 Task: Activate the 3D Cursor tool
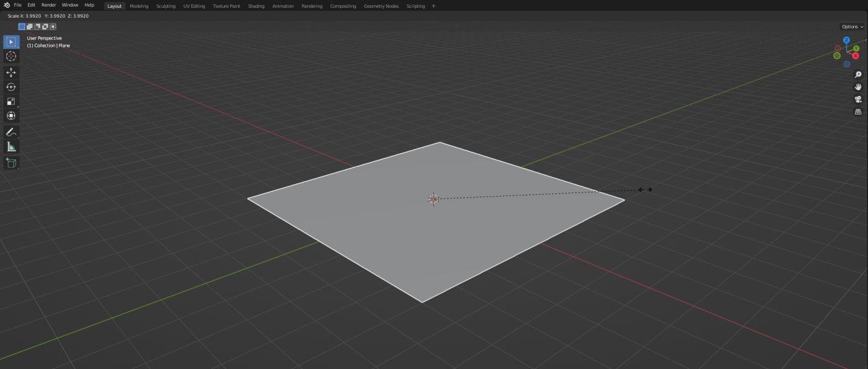tap(11, 56)
